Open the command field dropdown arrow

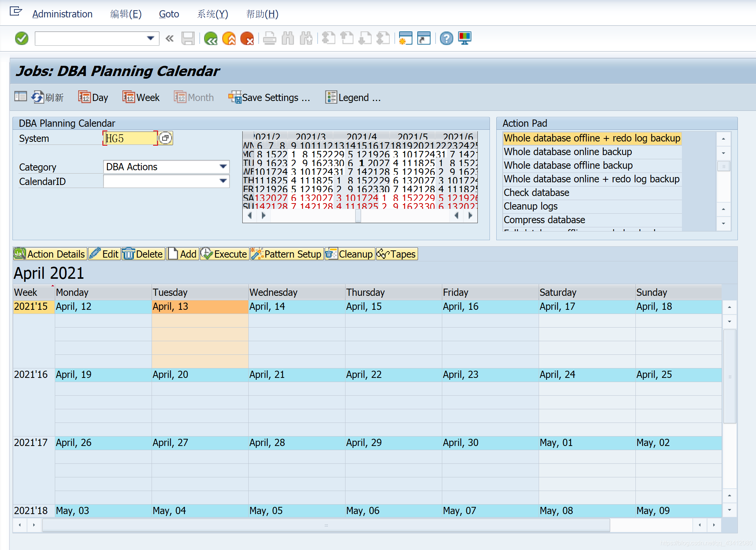tap(150, 38)
